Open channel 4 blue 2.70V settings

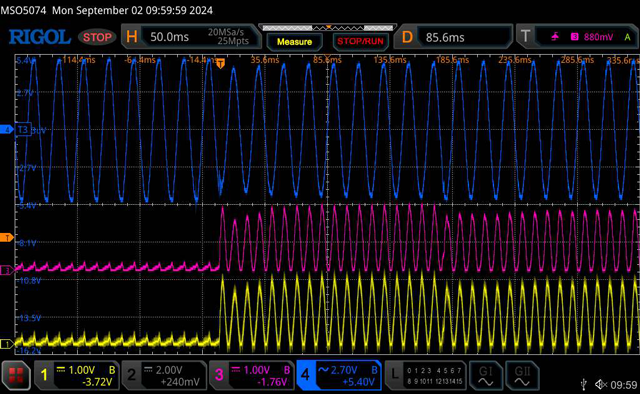pos(339,375)
